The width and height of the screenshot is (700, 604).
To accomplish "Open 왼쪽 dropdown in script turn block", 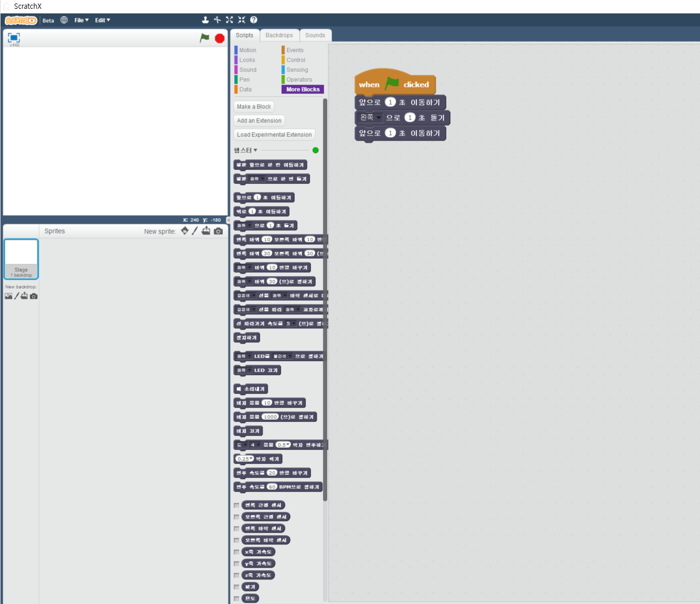I will point(370,117).
